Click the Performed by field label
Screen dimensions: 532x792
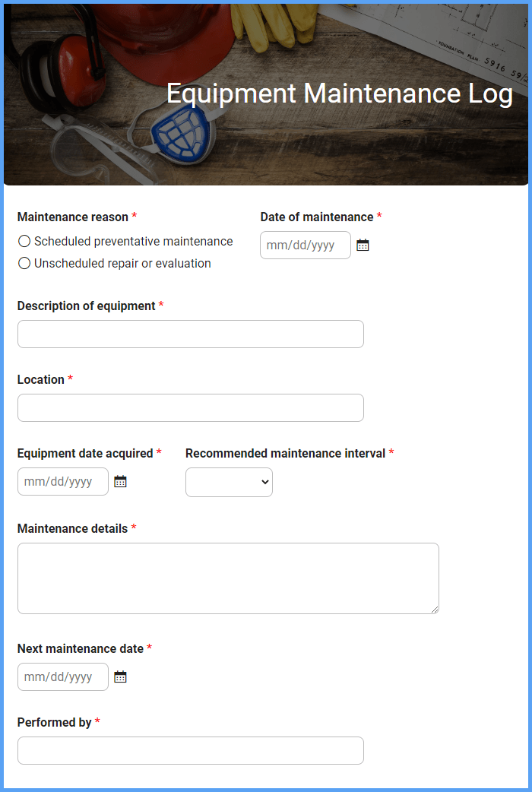click(54, 723)
